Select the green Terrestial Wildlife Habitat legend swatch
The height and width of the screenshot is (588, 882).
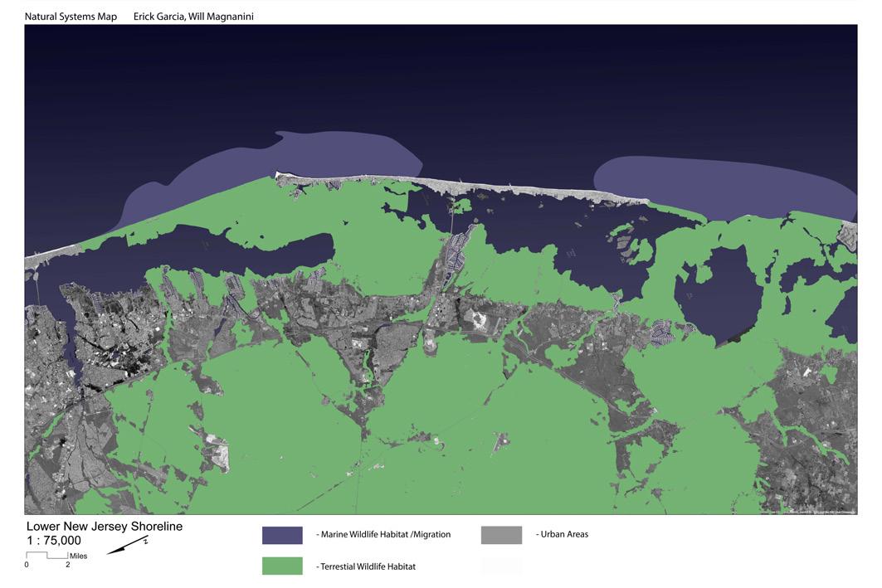coord(282,566)
